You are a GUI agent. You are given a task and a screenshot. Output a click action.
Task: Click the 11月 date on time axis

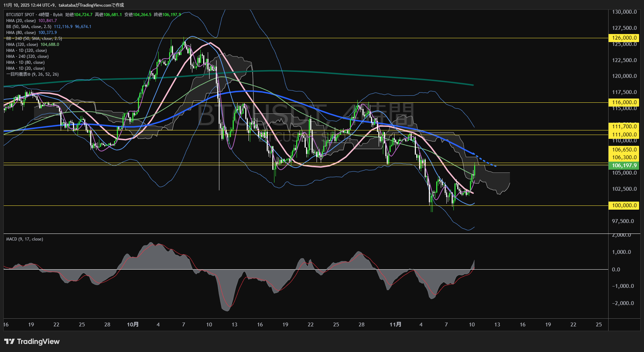point(396,325)
